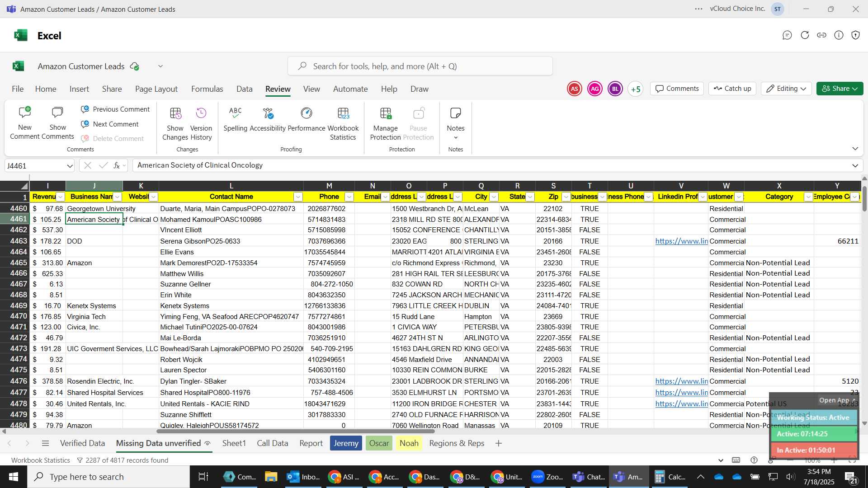
Task: Click Workbook Statistics in status bar
Action: click(41, 460)
